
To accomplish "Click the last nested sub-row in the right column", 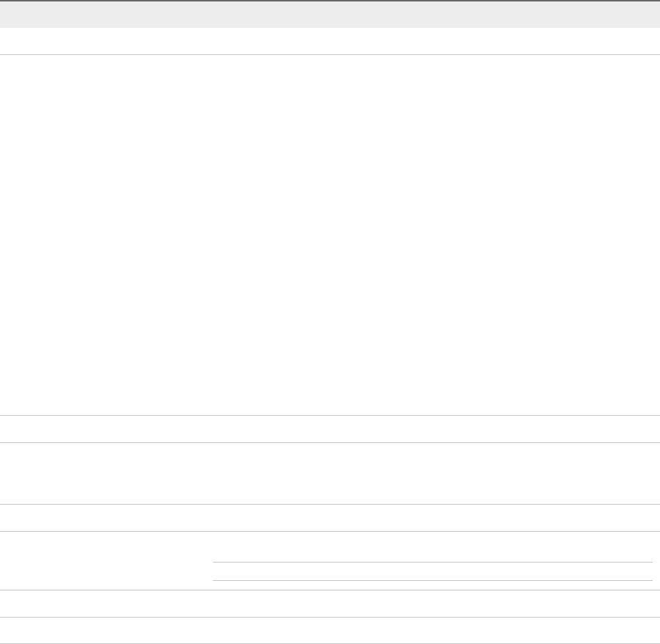I will point(433,585).
